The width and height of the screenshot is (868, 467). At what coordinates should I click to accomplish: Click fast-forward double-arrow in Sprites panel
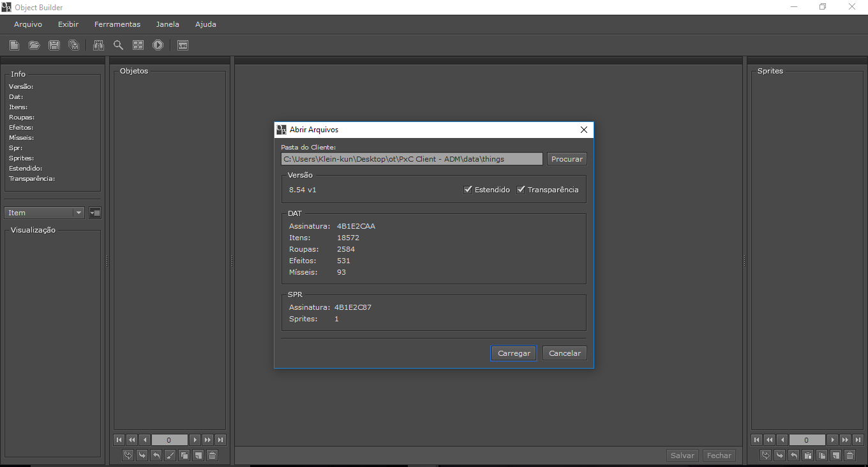(845, 440)
